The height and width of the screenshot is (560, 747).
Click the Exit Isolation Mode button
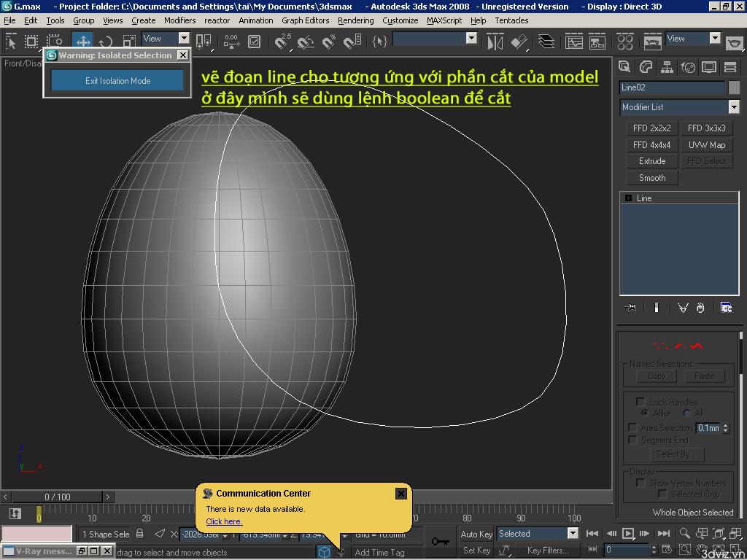(x=117, y=81)
